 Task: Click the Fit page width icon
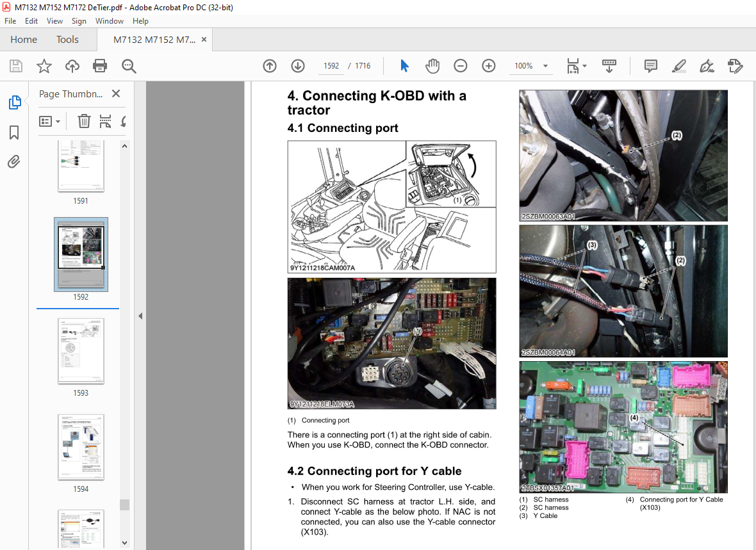click(572, 66)
